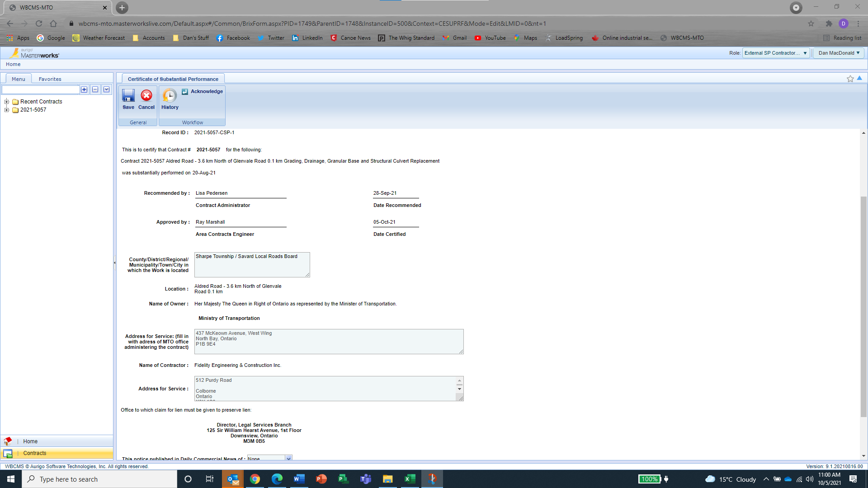Screen dimensions: 868x488
Task: Open Task View on taskbar
Action: click(210, 479)
